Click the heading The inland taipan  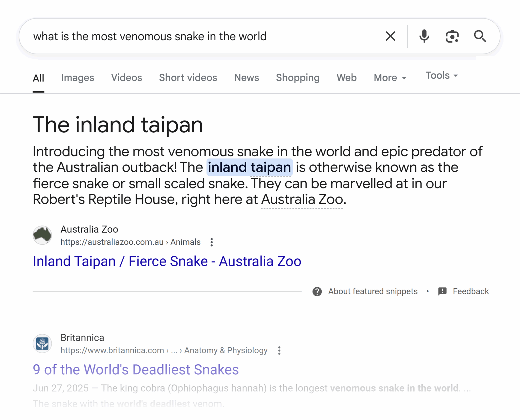point(118,125)
